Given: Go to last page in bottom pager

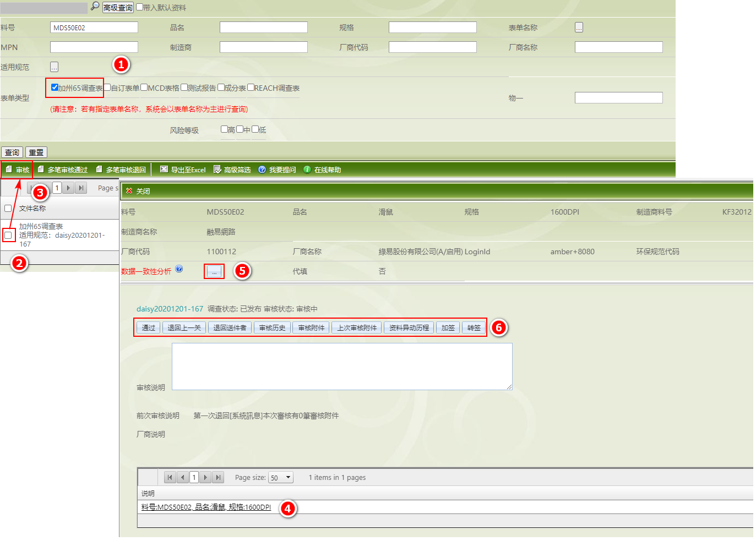Looking at the screenshot, I should [218, 477].
